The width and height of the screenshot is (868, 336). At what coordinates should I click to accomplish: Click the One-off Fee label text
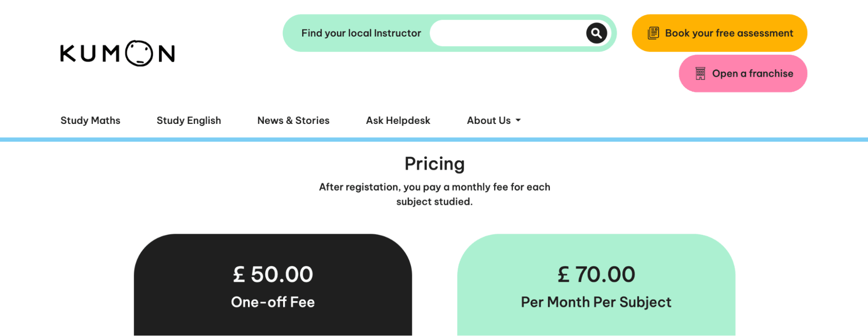click(273, 302)
